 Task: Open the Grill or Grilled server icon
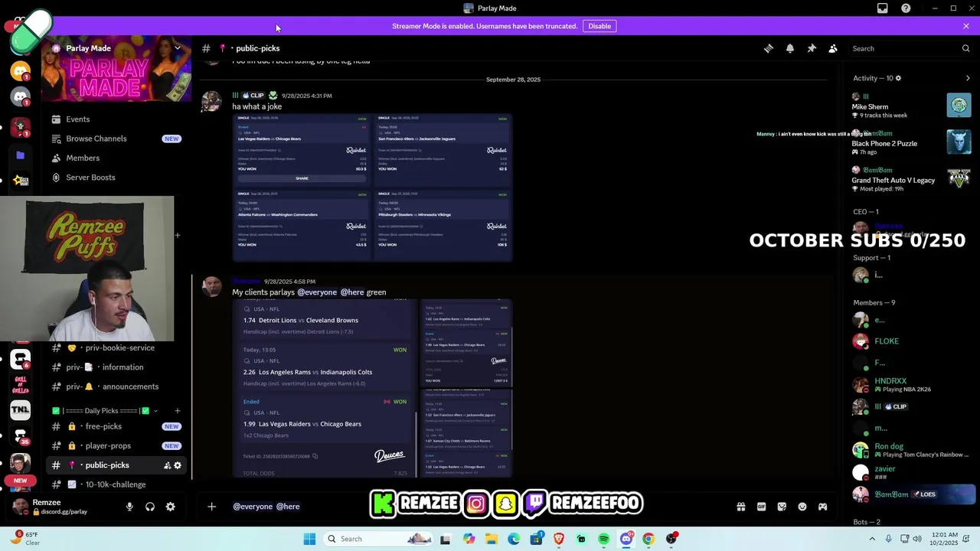pos(21,385)
